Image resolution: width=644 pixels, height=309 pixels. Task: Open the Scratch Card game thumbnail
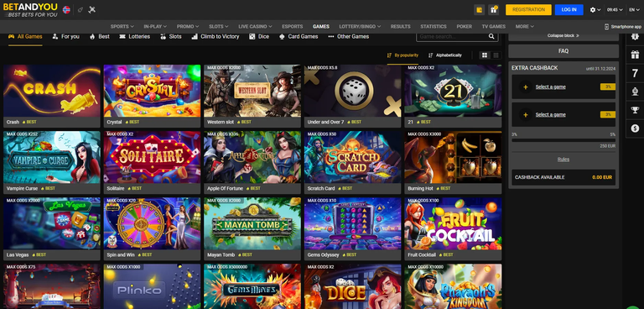[x=352, y=157]
